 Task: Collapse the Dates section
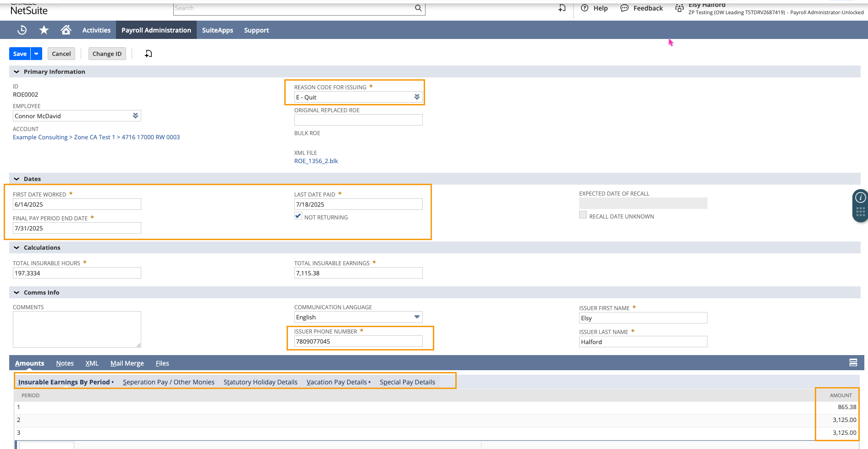point(17,179)
